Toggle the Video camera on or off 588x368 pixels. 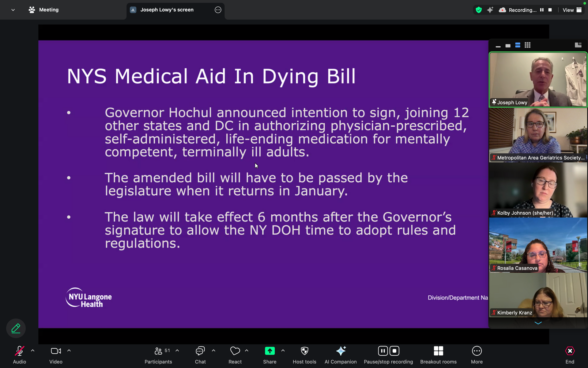point(56,355)
